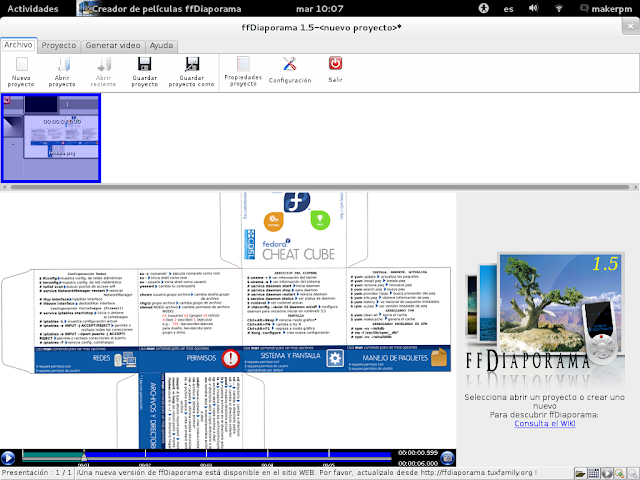This screenshot has height=480, width=640.
Task: Click the 'Presentación : 1 / 1' status text
Action: [x=37, y=473]
